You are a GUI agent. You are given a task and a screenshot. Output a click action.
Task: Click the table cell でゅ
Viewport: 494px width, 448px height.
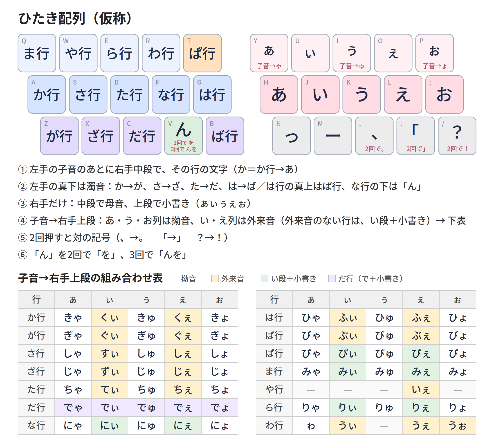(x=146, y=408)
